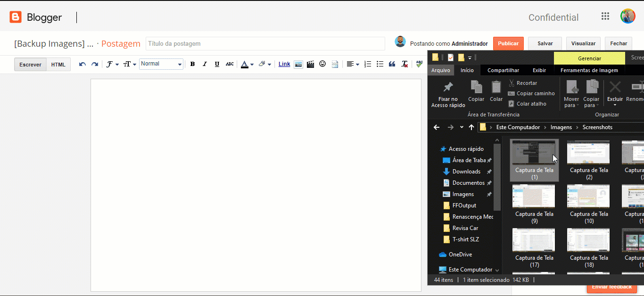Open Mover para dropdown in Explorer
Viewport: 644px width, 296px height.
(x=571, y=94)
